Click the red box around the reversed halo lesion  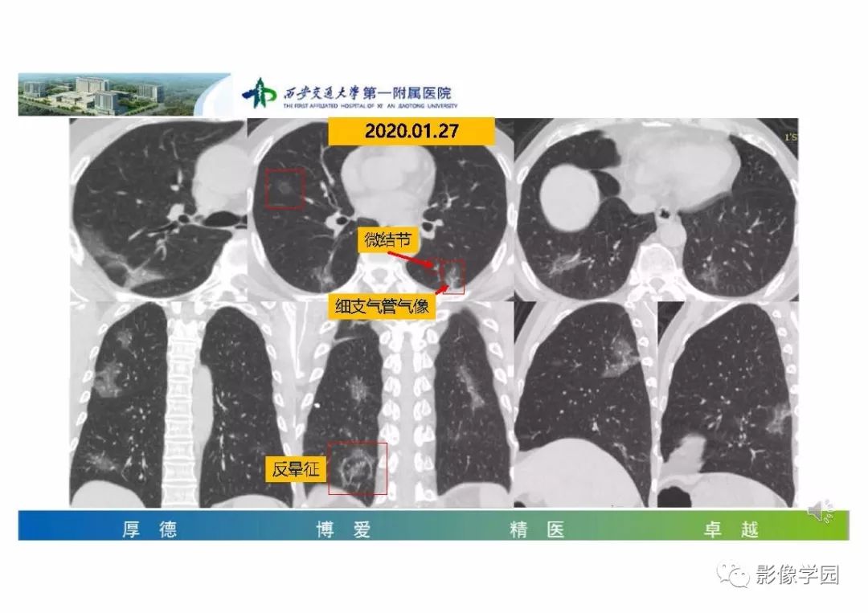(x=358, y=468)
